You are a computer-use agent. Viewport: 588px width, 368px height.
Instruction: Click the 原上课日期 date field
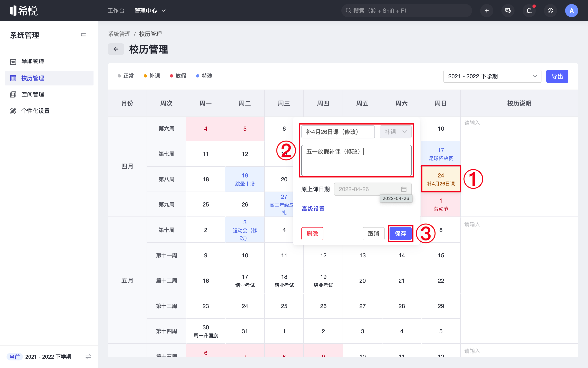coord(372,189)
